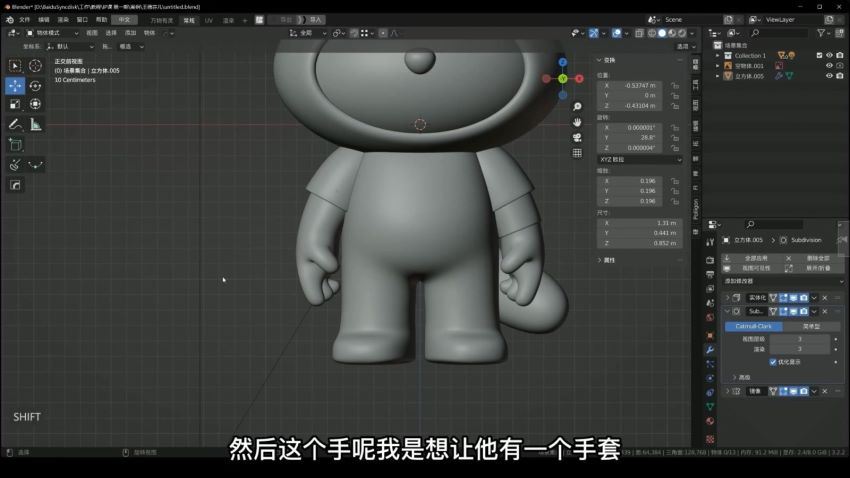Activate the Transform tool

(x=35, y=104)
